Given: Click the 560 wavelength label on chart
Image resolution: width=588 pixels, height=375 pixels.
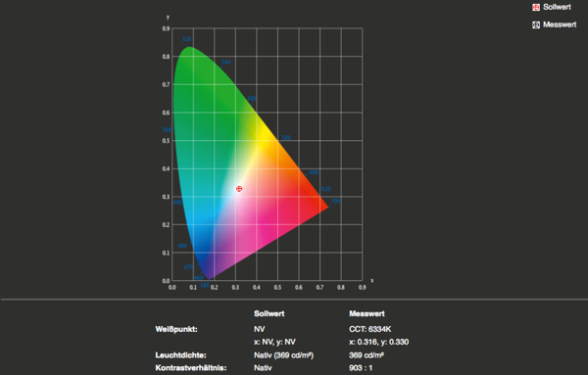Looking at the screenshot, I should (251, 99).
